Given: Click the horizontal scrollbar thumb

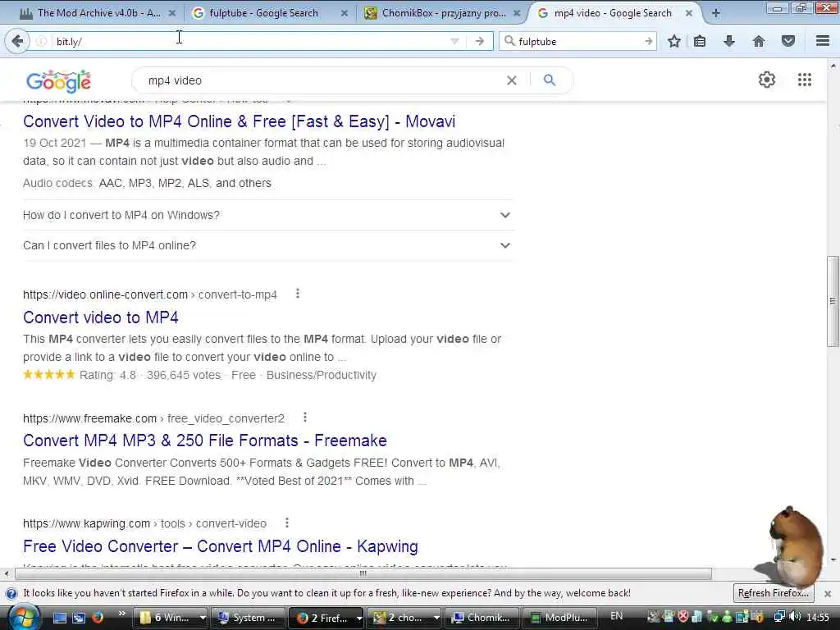Looking at the screenshot, I should pyautogui.click(x=363, y=573).
